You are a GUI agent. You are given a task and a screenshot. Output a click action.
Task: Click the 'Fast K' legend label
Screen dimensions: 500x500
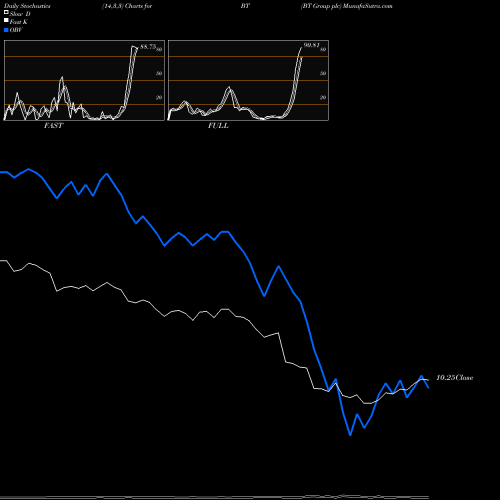tap(18, 22)
